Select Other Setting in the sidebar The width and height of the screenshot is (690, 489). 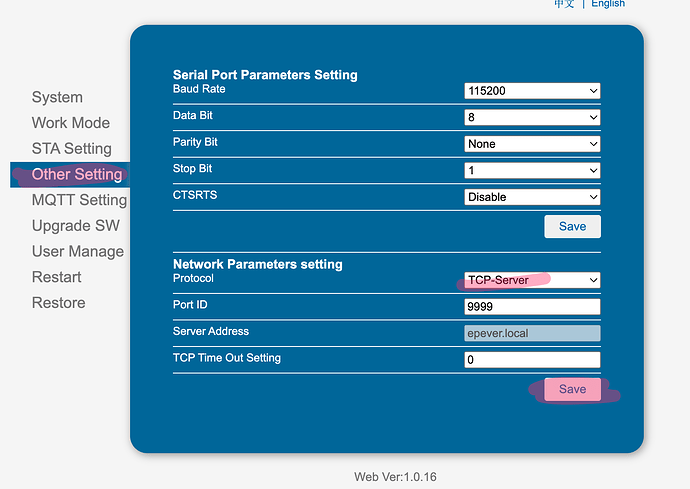click(77, 174)
